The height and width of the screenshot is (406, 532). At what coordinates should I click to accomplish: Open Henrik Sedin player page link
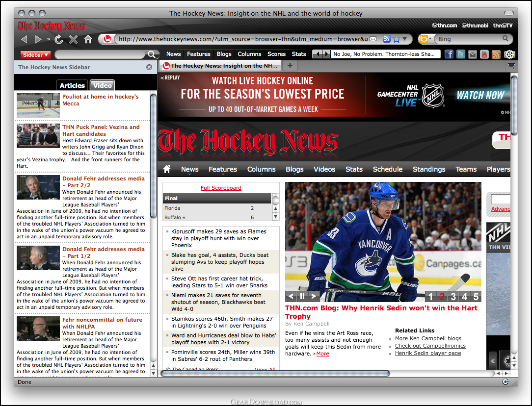click(x=428, y=353)
